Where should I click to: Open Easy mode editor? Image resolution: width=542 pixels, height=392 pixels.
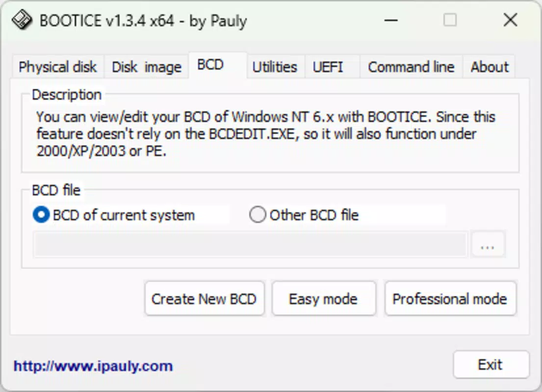coord(324,298)
